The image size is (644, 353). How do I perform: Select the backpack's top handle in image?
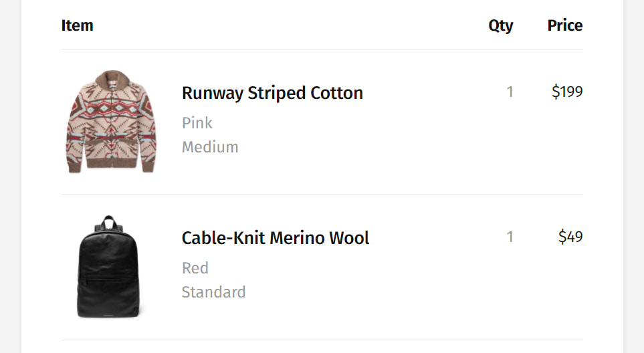tap(108, 223)
